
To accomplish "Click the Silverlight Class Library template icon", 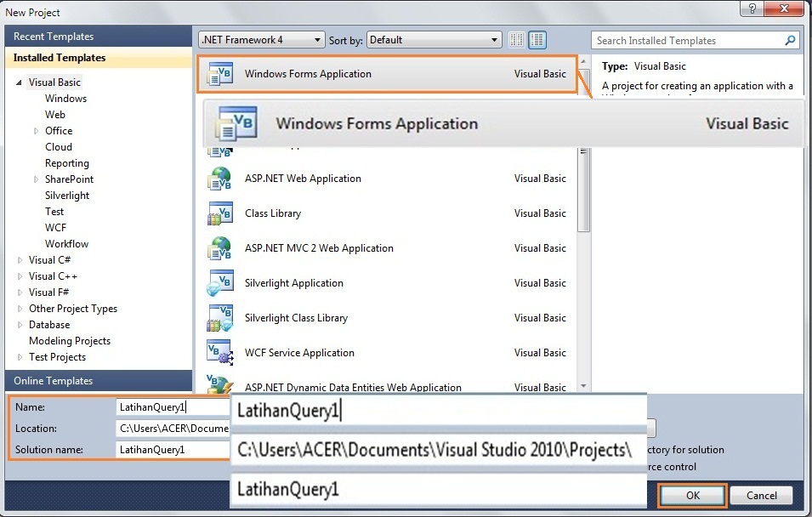I will (220, 318).
